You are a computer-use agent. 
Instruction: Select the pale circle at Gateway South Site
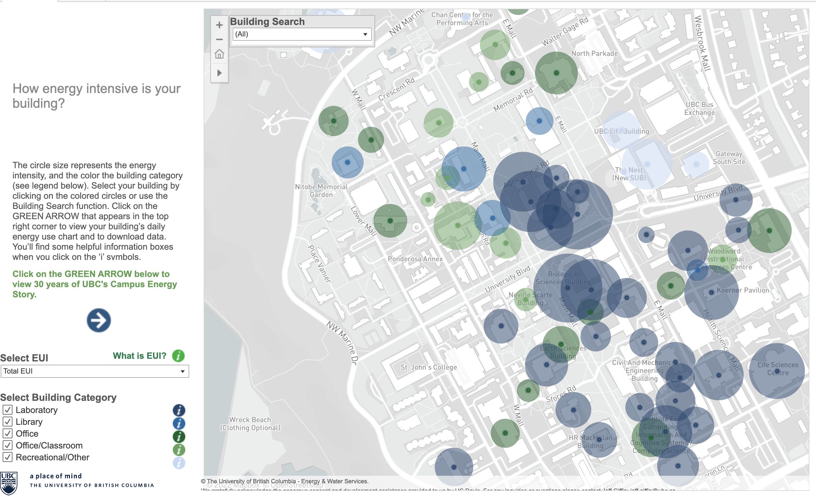696,164
